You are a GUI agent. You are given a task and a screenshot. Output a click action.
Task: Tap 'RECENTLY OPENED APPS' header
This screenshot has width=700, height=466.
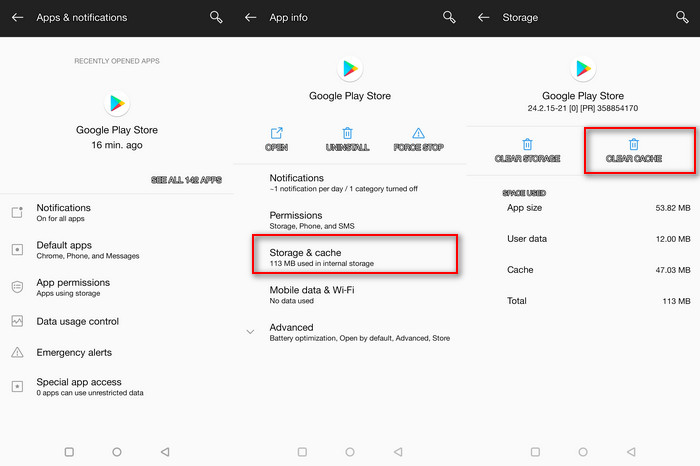117,61
